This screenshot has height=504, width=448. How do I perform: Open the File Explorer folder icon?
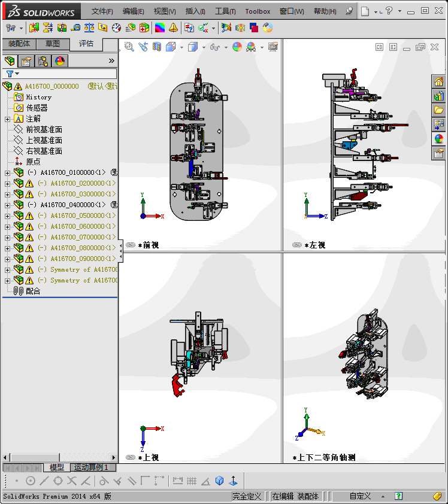(x=439, y=110)
